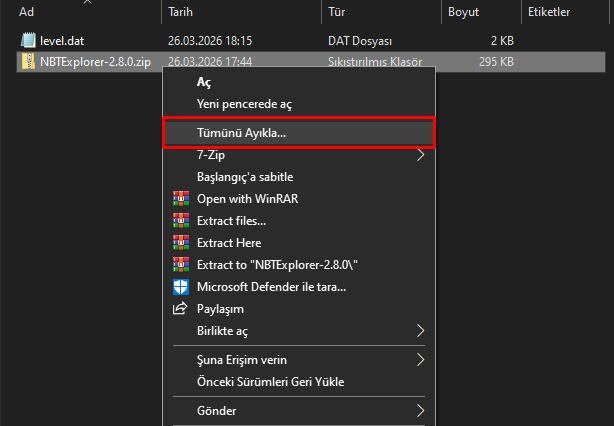Click WinRAR icon beside Extract files

pos(180,220)
